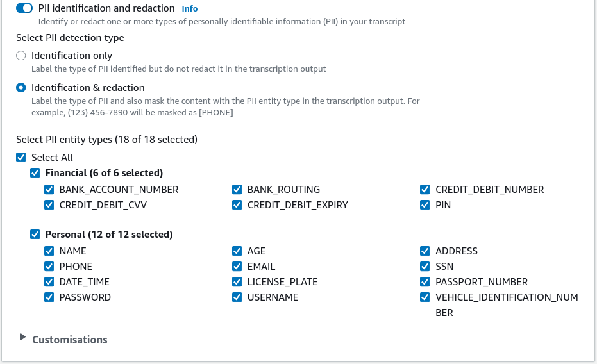This screenshot has width=597, height=364.
Task: Untick the CREDIT_DEBIT_CVV checkbox
Action: tap(49, 204)
